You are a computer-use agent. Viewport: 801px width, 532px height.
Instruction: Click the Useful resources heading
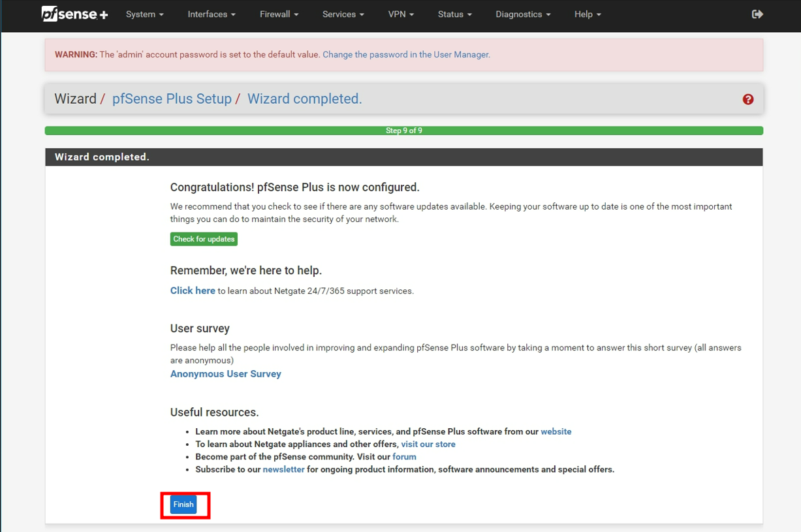215,413
